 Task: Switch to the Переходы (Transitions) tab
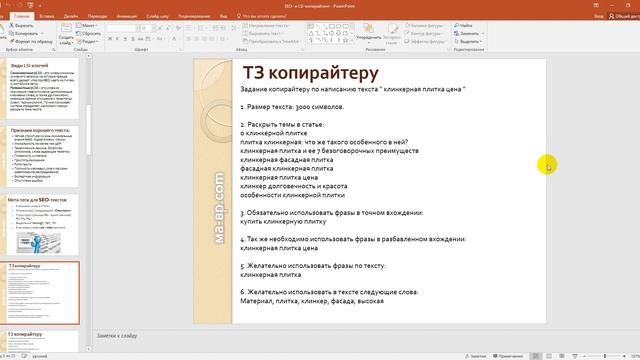coord(97,16)
